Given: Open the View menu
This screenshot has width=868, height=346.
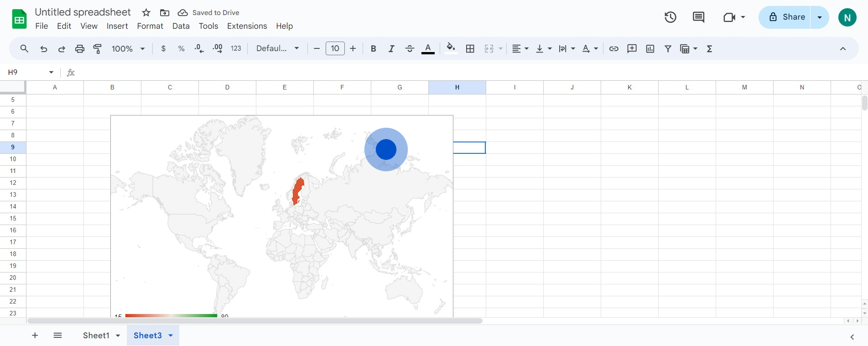Looking at the screenshot, I should click(x=89, y=26).
